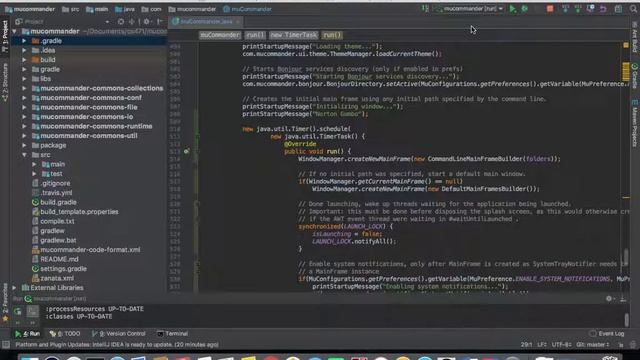Click the override gutter marker beside run()
The image size is (640, 360).
pos(186,151)
